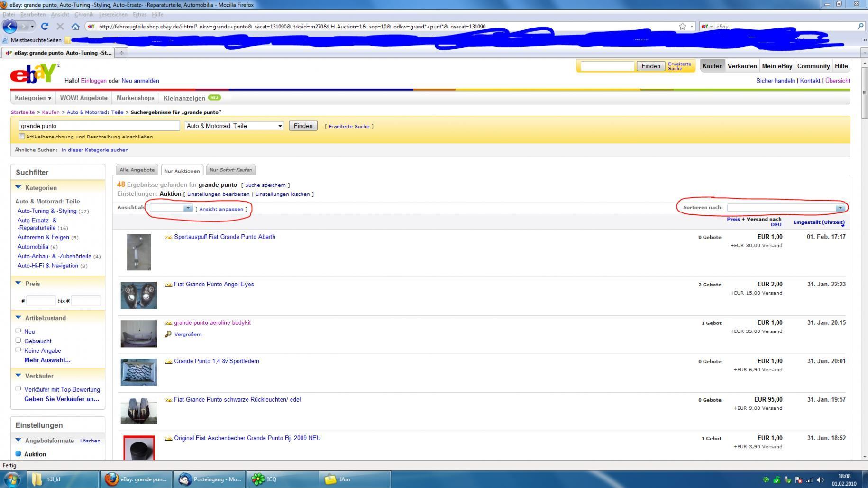Switch to the Nur Sofort-Kaufen tab
This screenshot has height=488, width=868.
pyautogui.click(x=231, y=169)
